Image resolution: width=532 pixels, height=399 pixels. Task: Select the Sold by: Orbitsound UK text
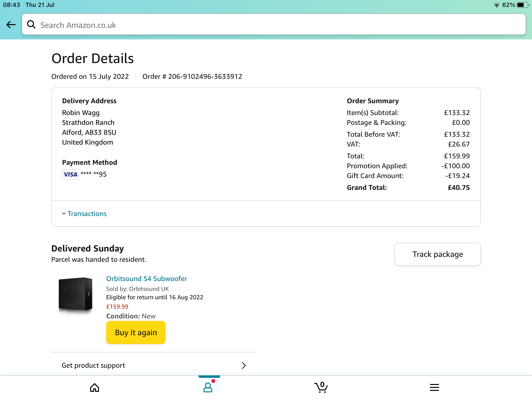tap(137, 289)
